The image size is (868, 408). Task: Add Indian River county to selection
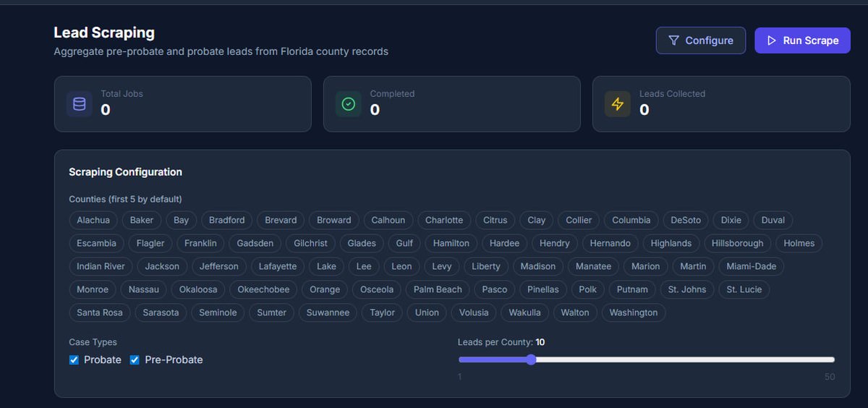101,266
